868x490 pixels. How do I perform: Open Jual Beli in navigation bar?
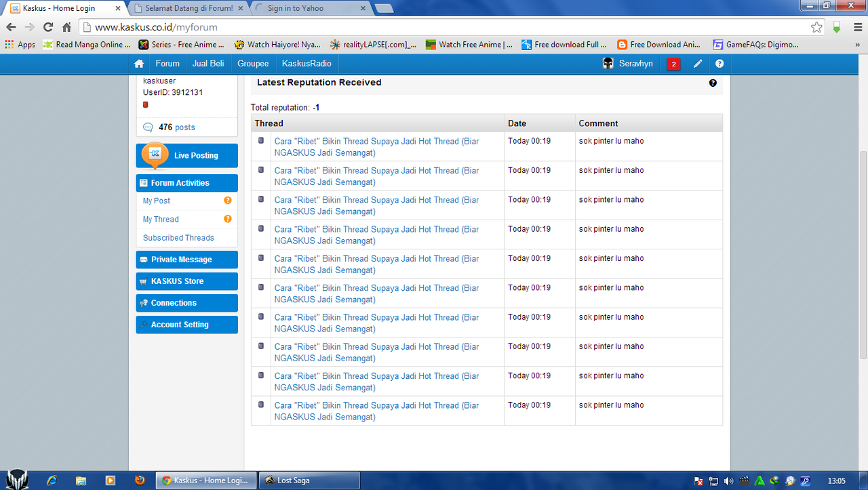[208, 64]
